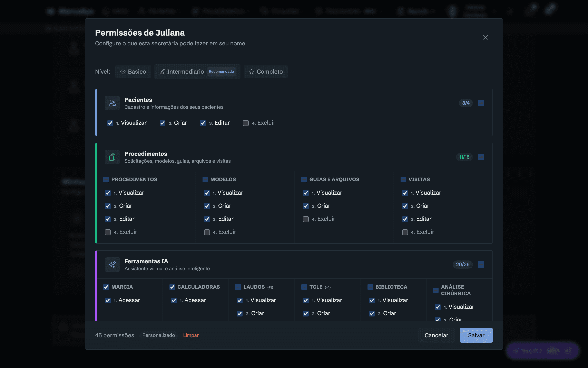Click the Procedimentos clipboard icon
The height and width of the screenshot is (368, 588).
(112, 157)
